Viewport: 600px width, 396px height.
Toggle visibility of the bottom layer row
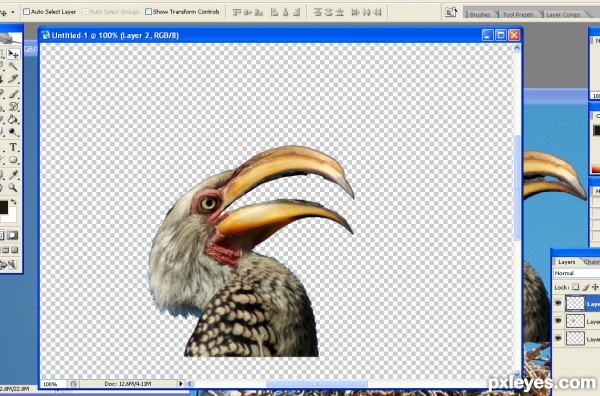pos(558,338)
